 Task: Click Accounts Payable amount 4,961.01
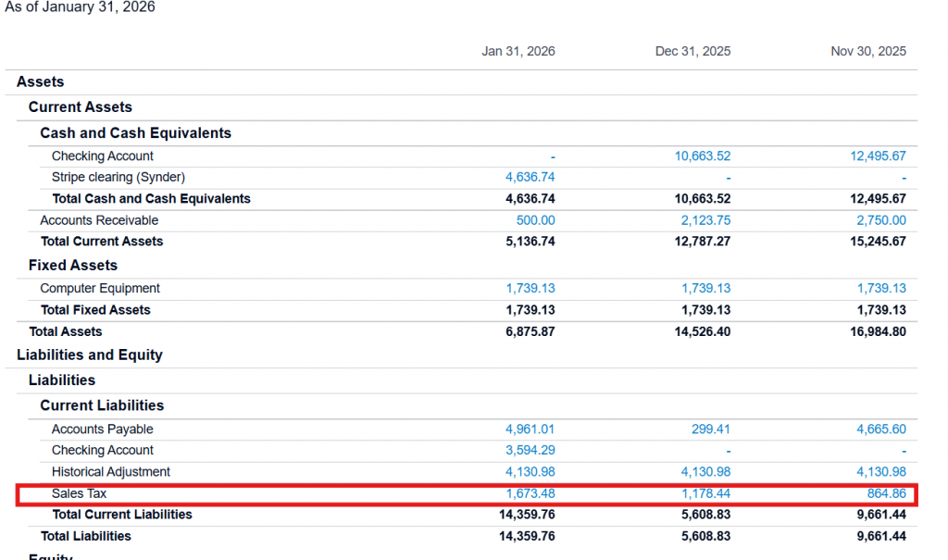click(x=530, y=429)
